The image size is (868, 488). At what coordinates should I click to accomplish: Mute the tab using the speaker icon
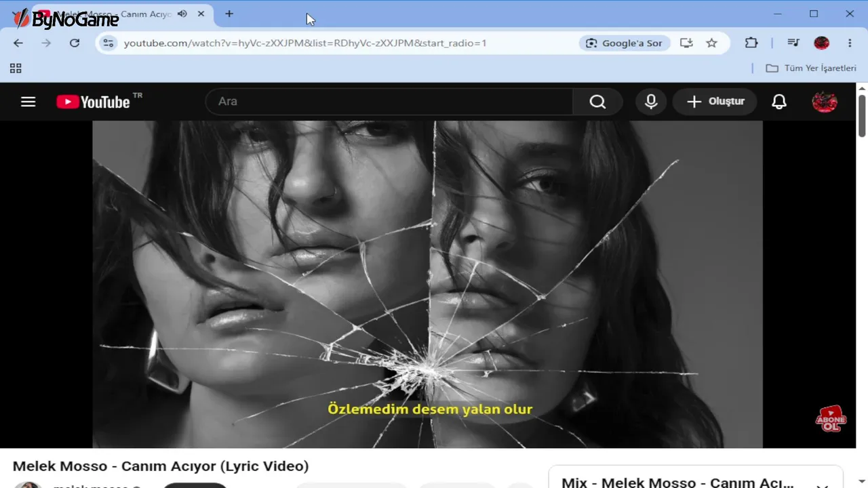pos(182,14)
